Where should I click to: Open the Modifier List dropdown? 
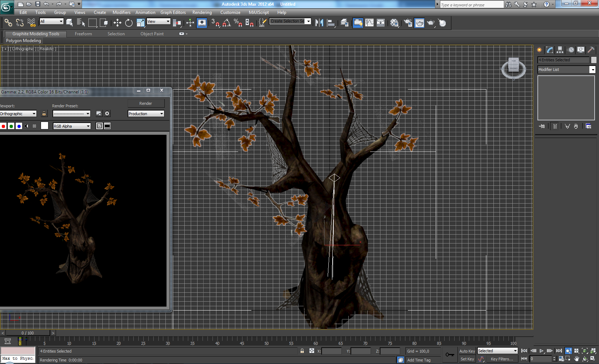click(x=592, y=70)
